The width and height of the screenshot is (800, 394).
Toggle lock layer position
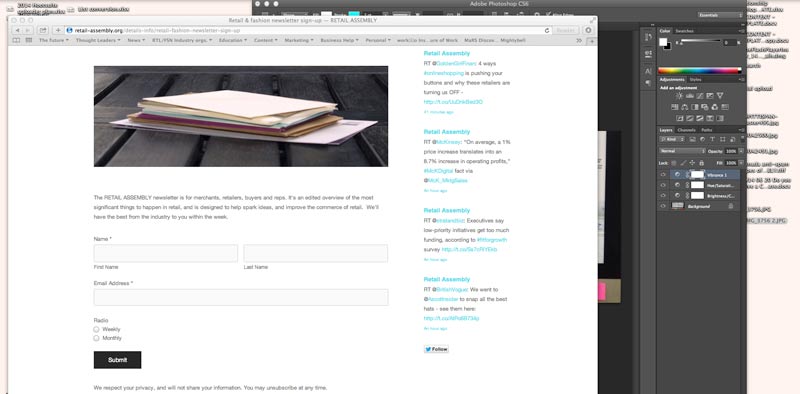coord(692,163)
